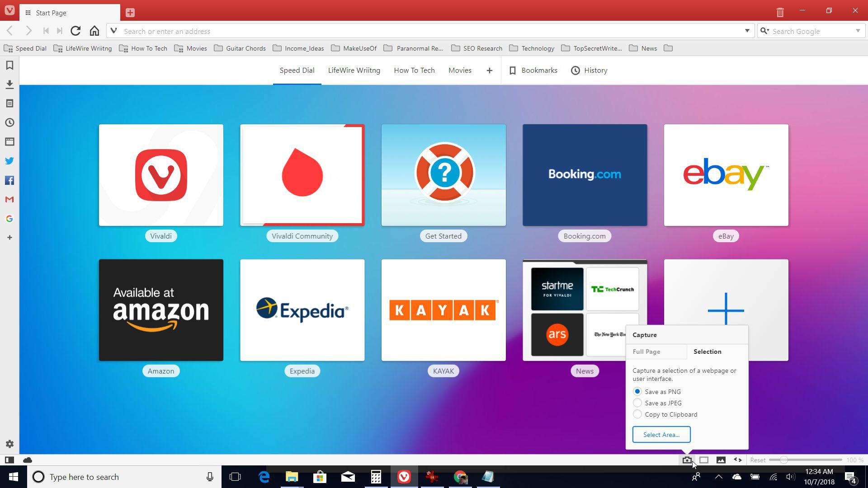Open Vivaldi settings gear
This screenshot has height=488, width=868.
(x=9, y=444)
